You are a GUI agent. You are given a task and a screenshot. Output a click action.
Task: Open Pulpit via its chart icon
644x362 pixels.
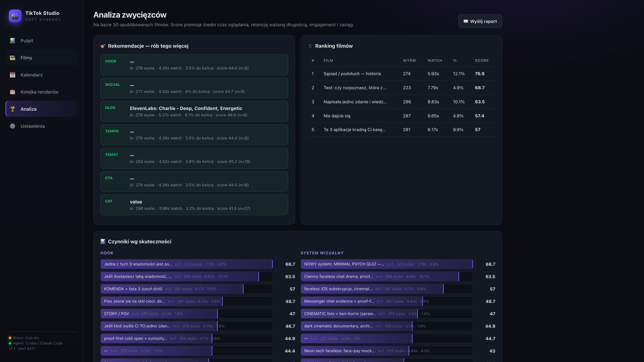click(12, 41)
